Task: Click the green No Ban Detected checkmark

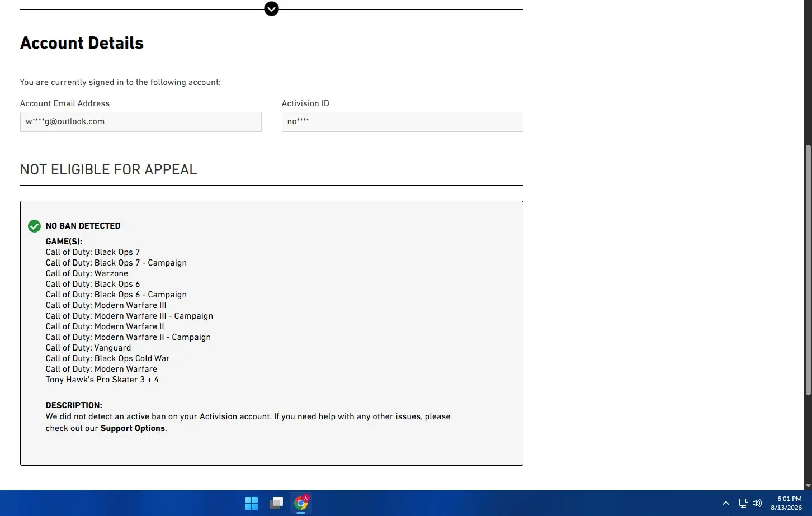Action: (34, 226)
